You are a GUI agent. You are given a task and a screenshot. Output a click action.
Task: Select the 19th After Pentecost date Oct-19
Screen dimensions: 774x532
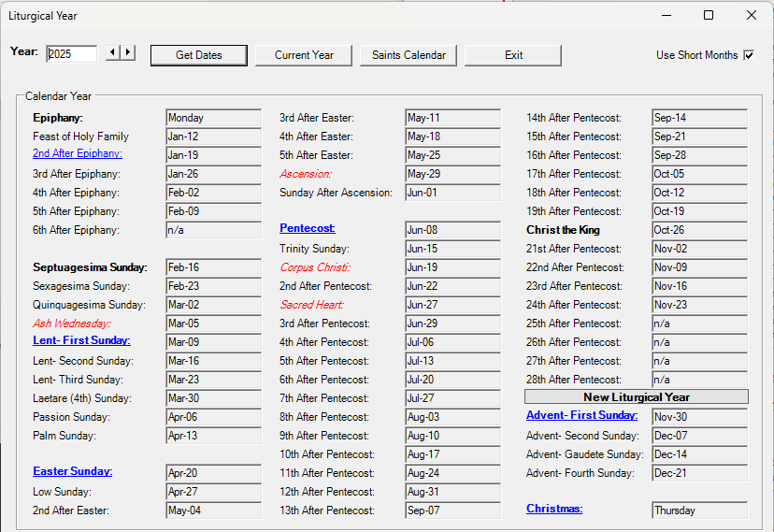pos(699,211)
